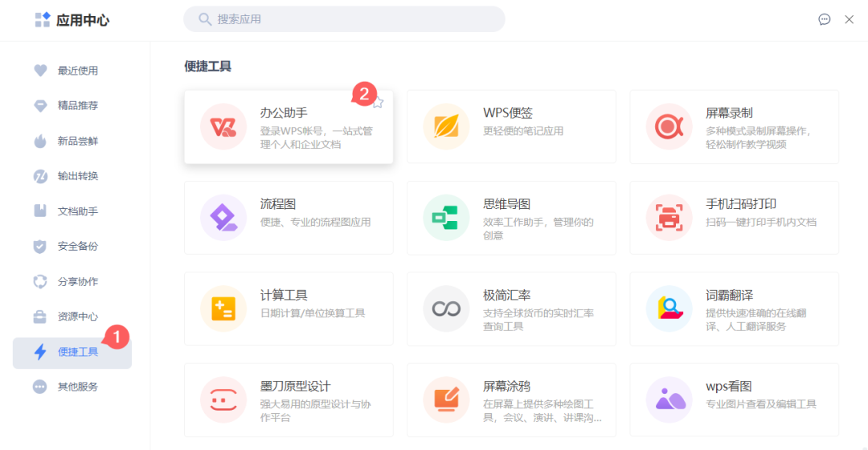868x450 pixels.
Task: Click the lightning icon beside 便捷工具
Action: 40,351
